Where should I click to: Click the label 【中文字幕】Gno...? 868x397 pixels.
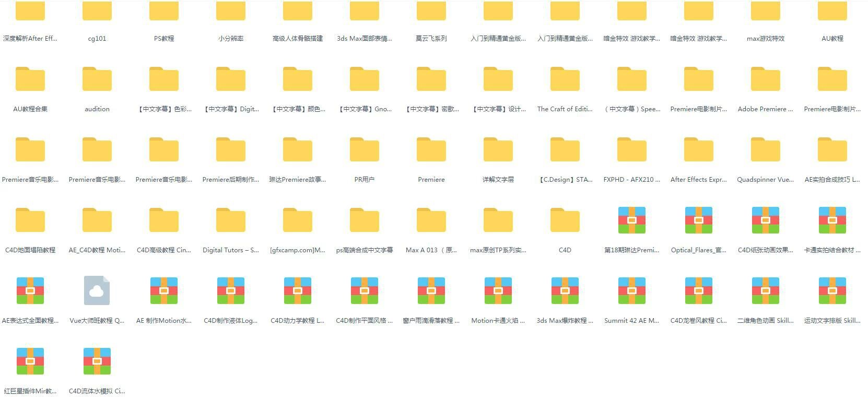pos(365,109)
